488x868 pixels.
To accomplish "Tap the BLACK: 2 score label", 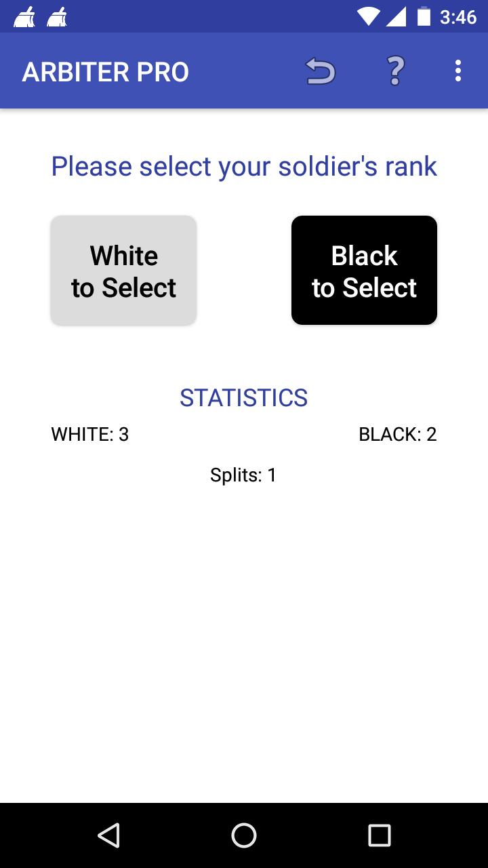I will coord(398,434).
